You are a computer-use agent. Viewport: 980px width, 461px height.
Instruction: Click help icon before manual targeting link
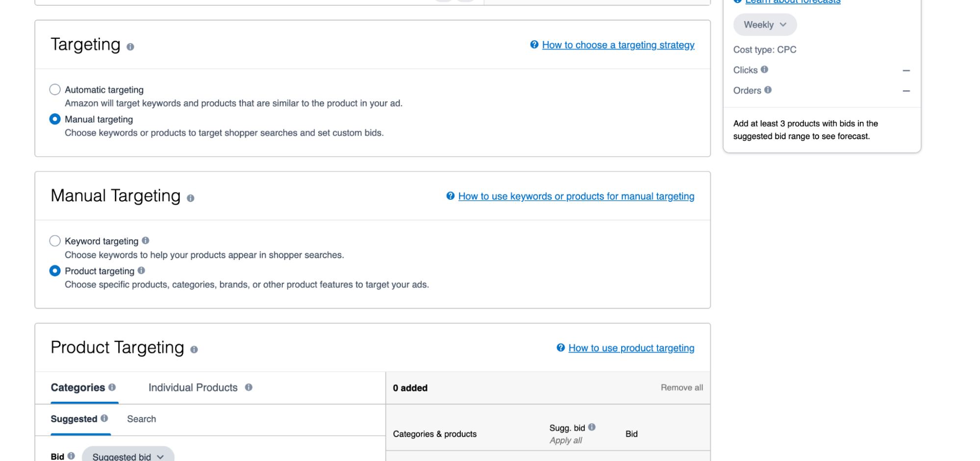(451, 196)
